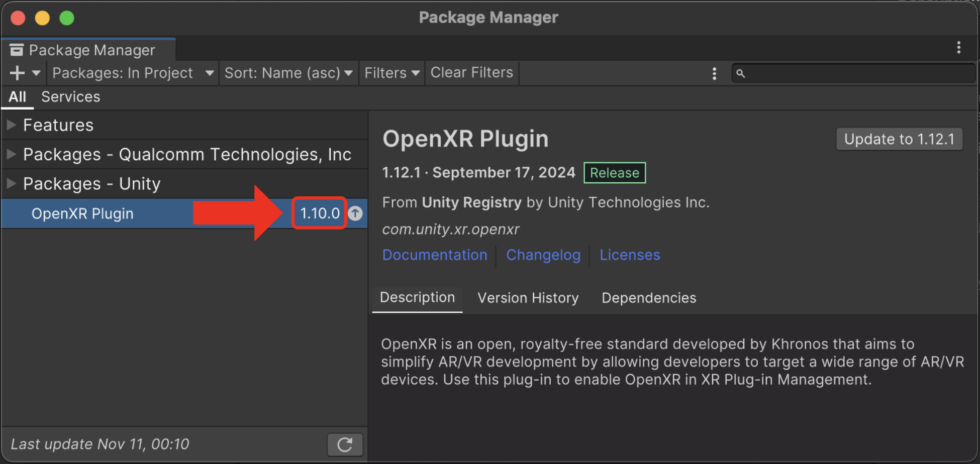Click the dropdown arrow beside the plus icon
The image size is (980, 464).
pyautogui.click(x=36, y=73)
